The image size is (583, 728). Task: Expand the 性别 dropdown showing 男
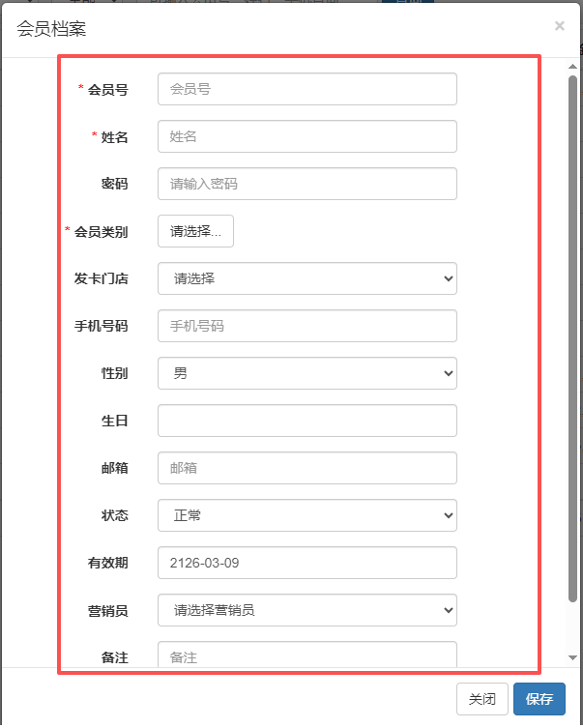(307, 373)
